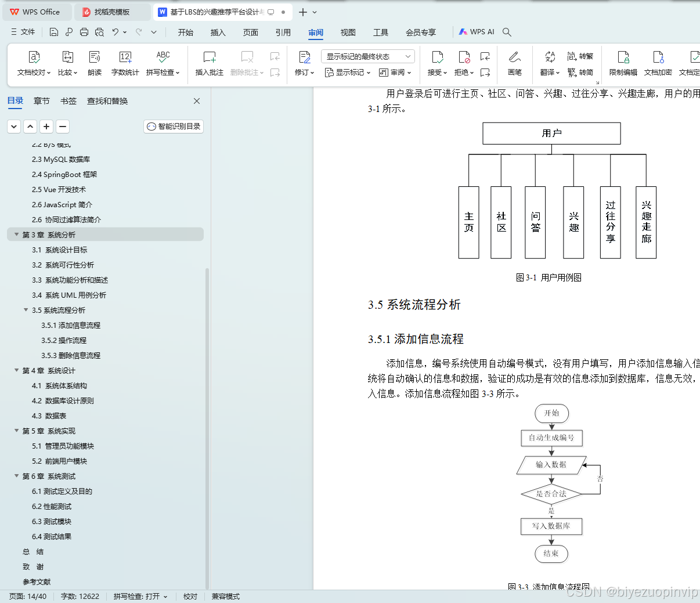Click the 翻译 translate icon
700x603 pixels.
tap(550, 57)
